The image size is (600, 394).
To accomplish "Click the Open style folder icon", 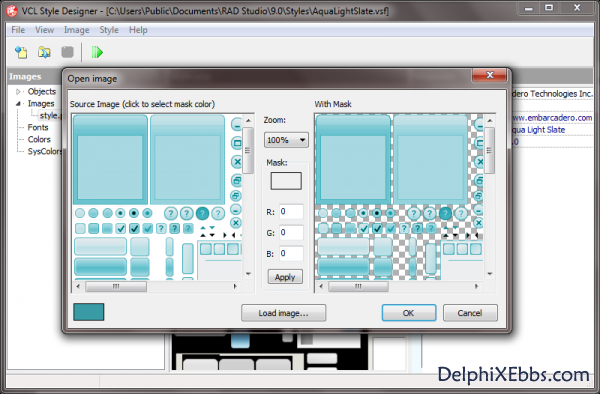I will [44, 52].
